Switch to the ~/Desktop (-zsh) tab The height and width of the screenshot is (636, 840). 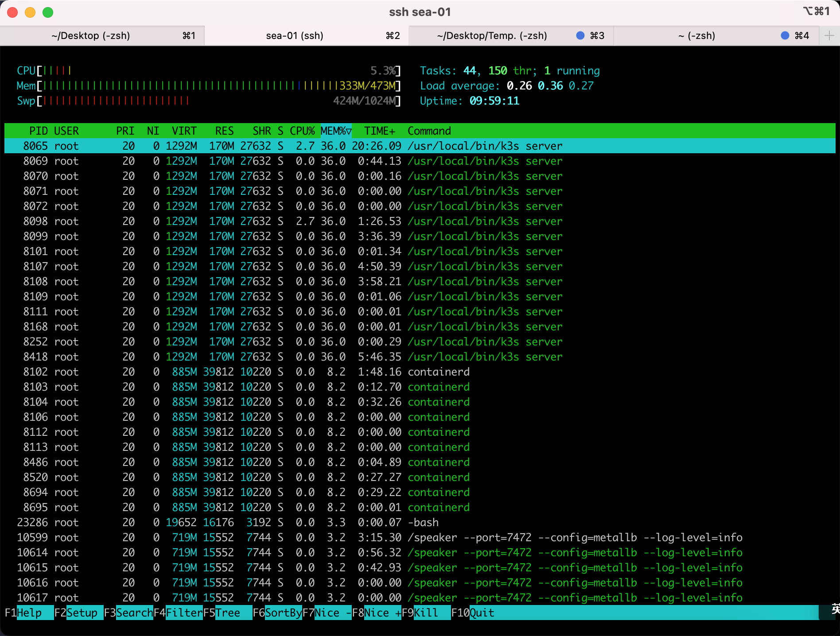[x=102, y=36]
